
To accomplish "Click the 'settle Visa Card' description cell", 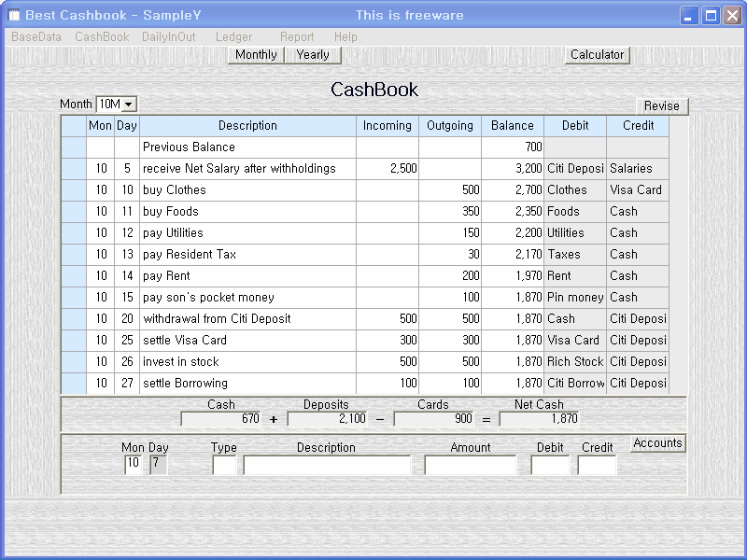I will tap(247, 341).
